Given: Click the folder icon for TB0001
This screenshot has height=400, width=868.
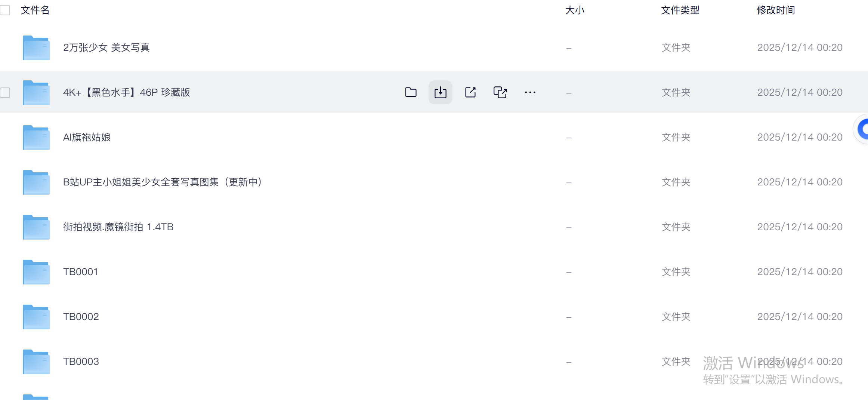Looking at the screenshot, I should pyautogui.click(x=36, y=272).
